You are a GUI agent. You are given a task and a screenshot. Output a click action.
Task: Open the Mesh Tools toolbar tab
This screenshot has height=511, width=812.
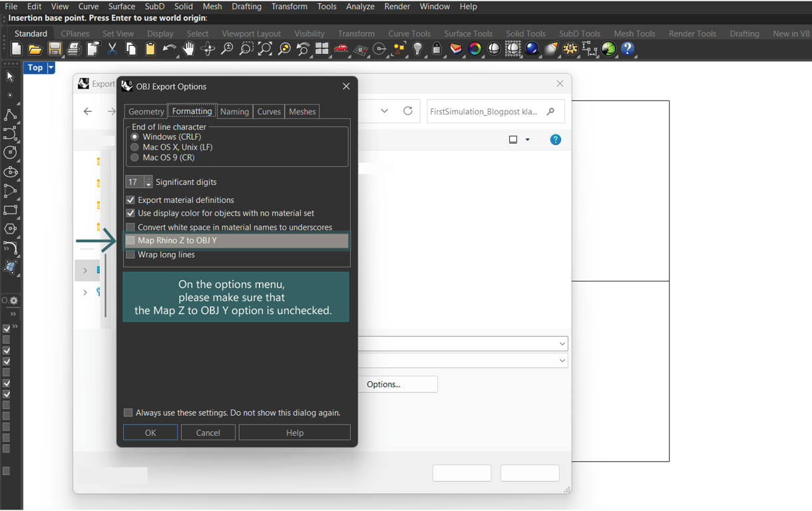[x=634, y=33]
